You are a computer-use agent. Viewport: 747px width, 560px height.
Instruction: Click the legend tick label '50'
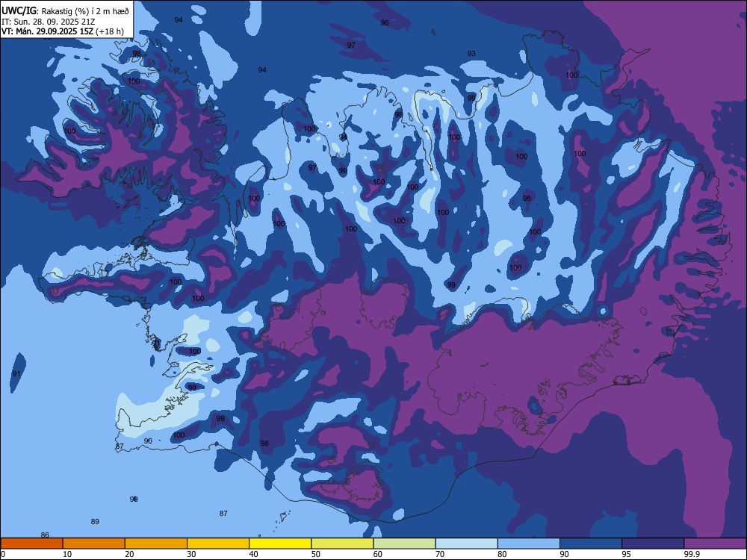coord(315,554)
